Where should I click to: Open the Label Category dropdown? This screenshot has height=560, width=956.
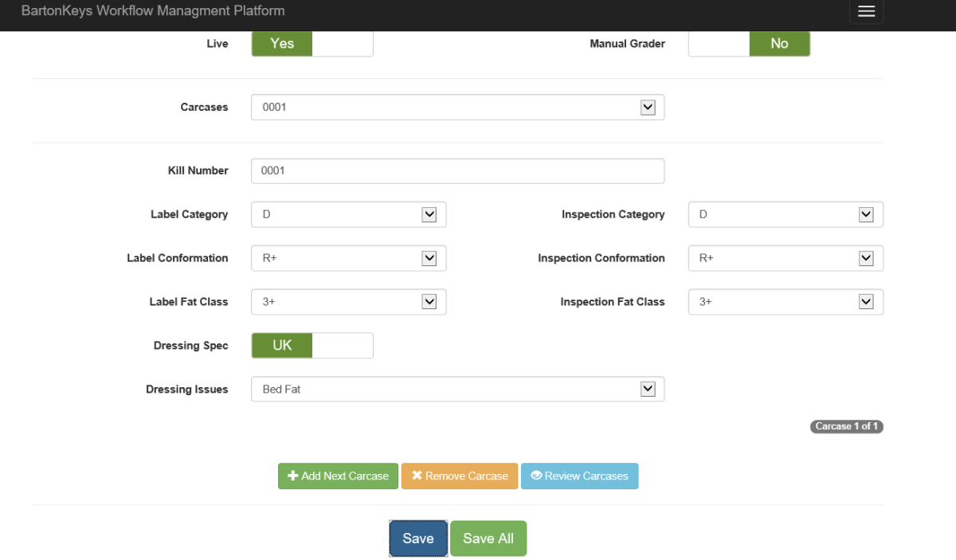point(429,214)
